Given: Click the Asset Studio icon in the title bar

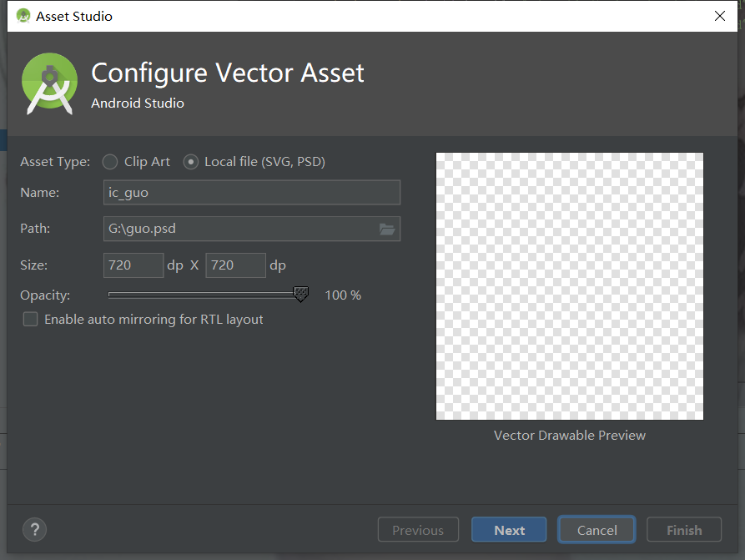Looking at the screenshot, I should click(23, 15).
